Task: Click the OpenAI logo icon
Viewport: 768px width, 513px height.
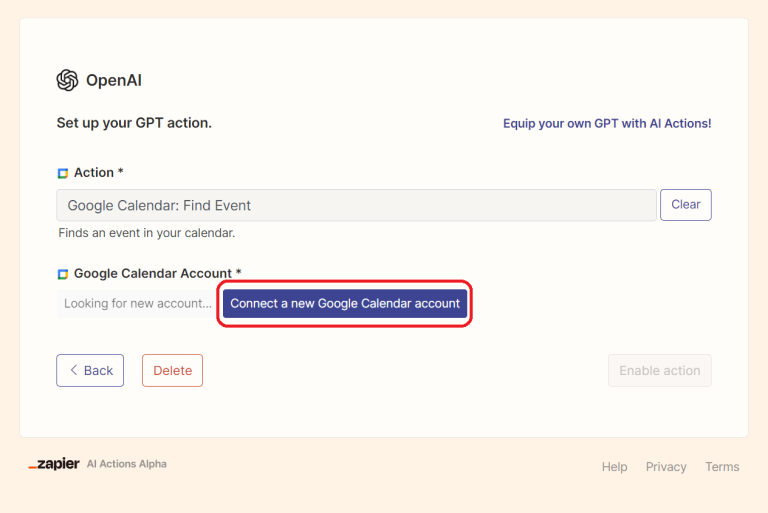Action: point(67,81)
